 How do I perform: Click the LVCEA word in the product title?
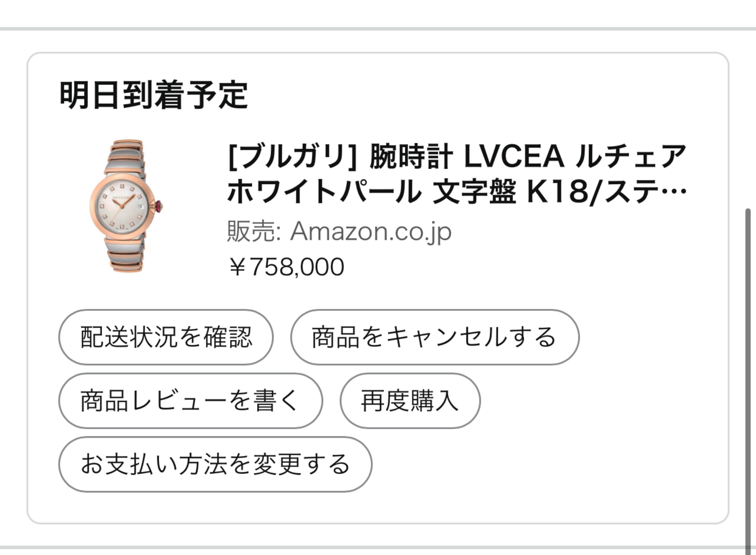pyautogui.click(x=514, y=156)
